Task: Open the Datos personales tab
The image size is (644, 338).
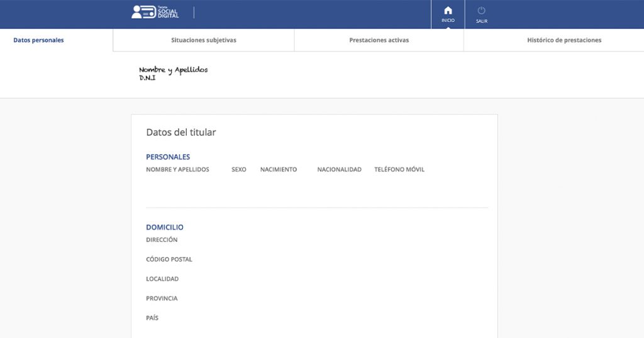Action: click(x=38, y=40)
